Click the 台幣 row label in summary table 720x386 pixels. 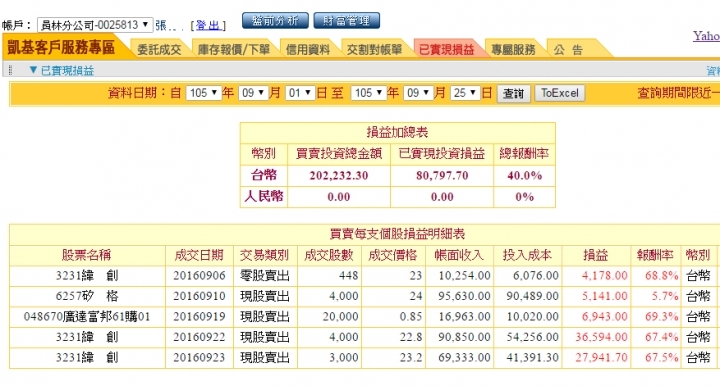click(x=264, y=175)
